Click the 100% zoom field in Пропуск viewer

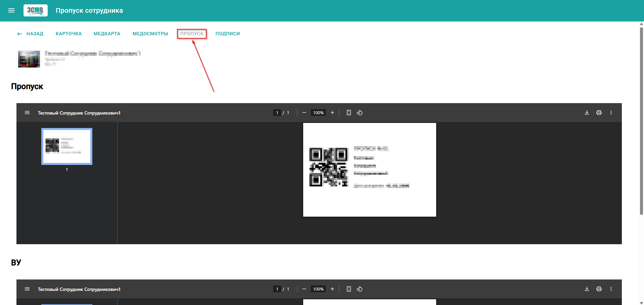tap(318, 113)
